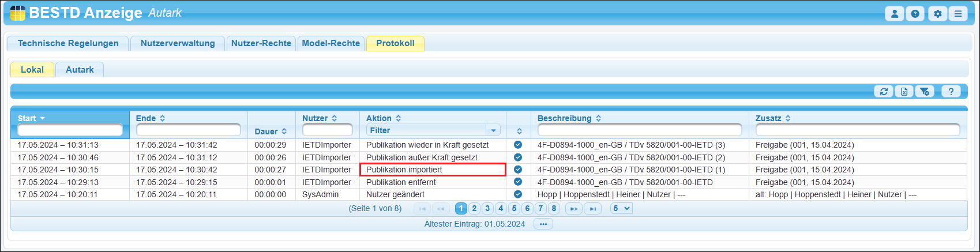Screen dimensions: 980x252
Task: Click status check icon of 10:30:15 row
Action: pyautogui.click(x=518, y=170)
